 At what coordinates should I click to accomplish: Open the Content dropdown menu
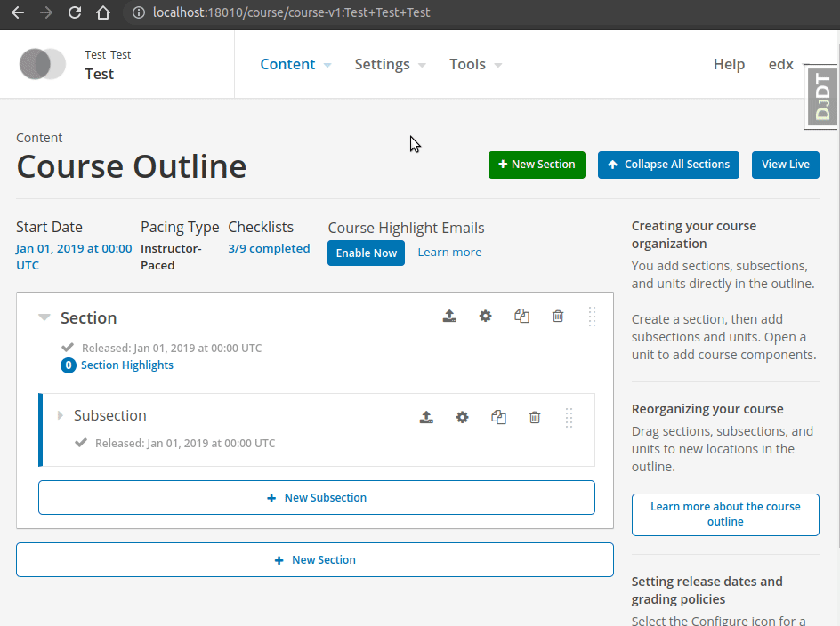click(295, 64)
